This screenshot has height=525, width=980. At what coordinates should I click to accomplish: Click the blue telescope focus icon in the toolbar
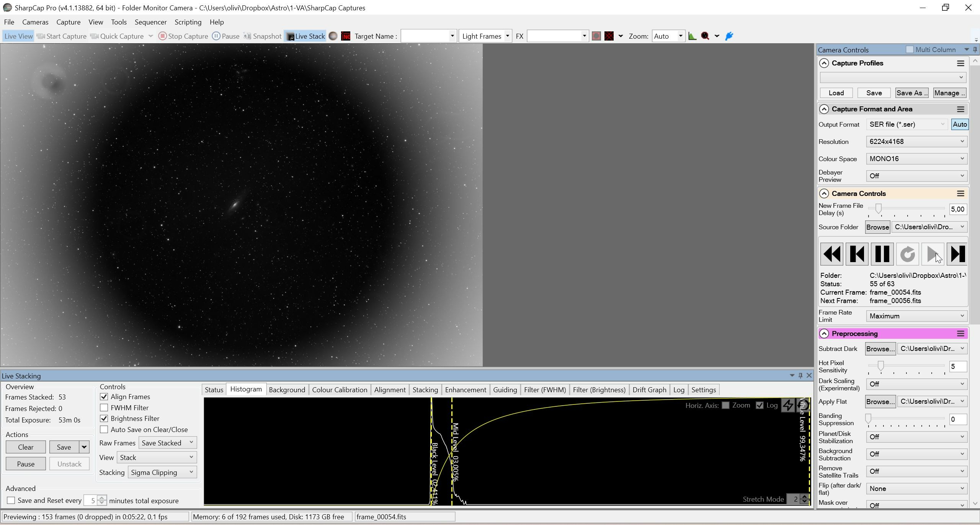(729, 36)
